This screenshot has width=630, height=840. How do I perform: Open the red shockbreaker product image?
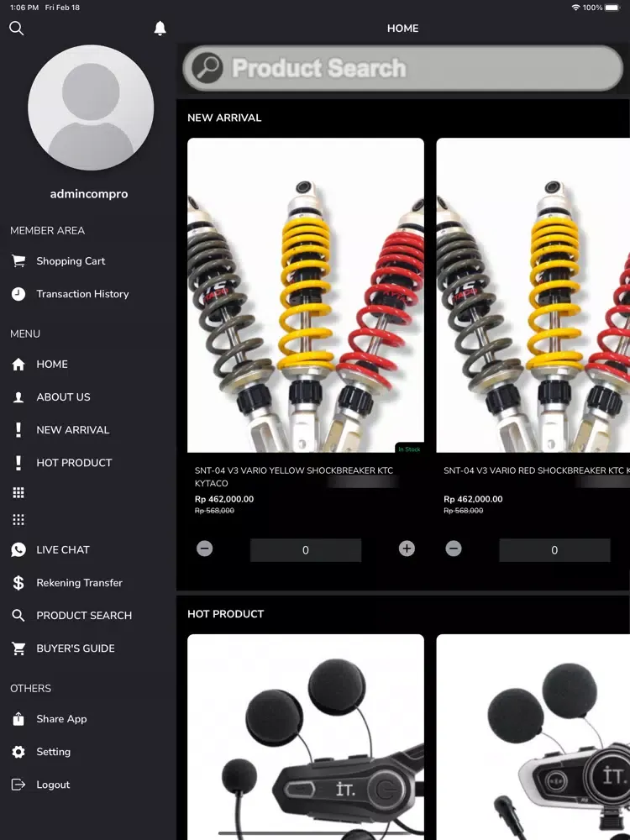click(x=533, y=295)
